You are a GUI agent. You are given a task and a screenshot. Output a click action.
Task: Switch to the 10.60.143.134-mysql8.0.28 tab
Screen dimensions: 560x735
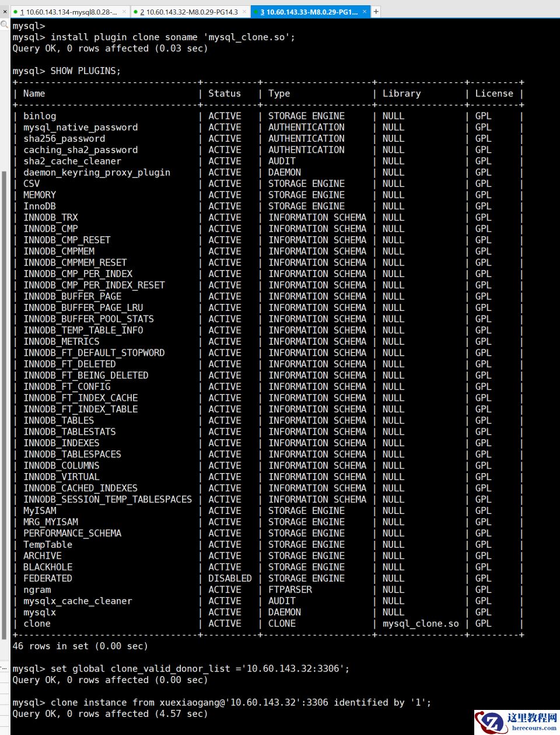(69, 12)
